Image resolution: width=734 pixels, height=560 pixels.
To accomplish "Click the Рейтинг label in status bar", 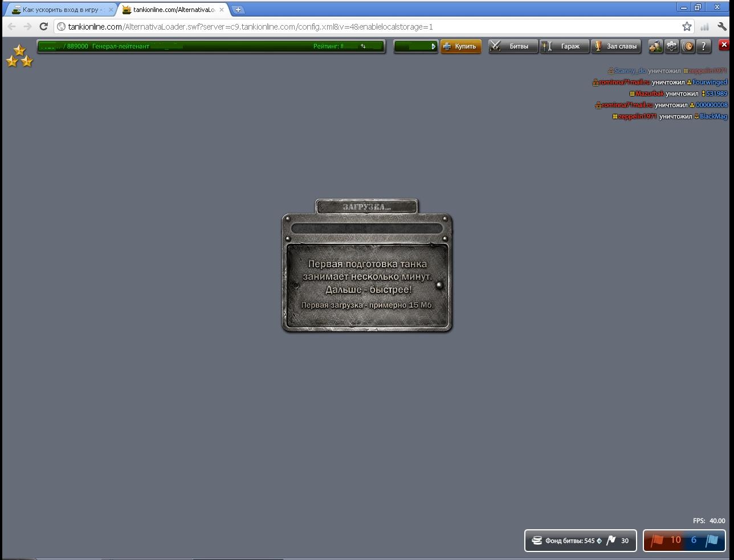I will (x=328, y=47).
